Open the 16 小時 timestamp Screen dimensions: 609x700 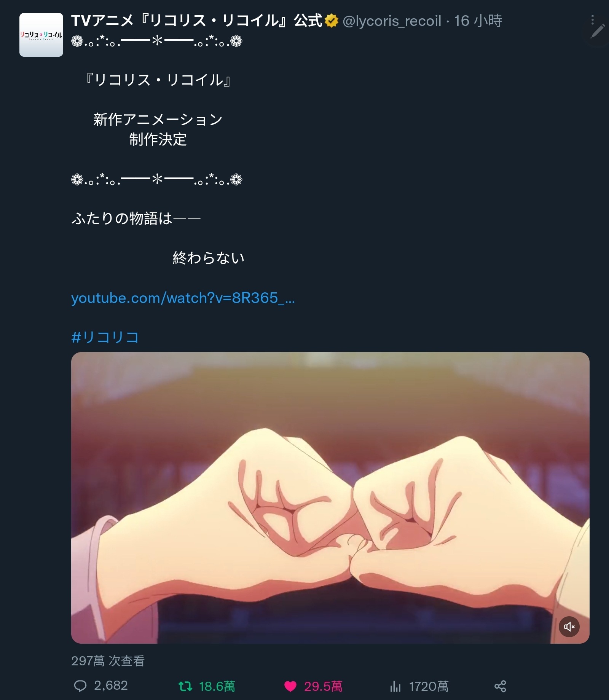tap(478, 21)
